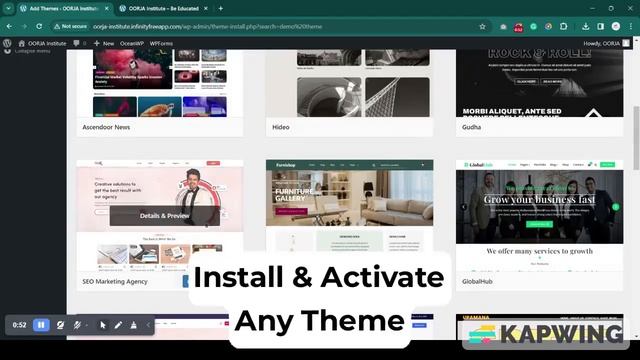
Task: Open the circular colorful extension icon
Action: pyautogui.click(x=548, y=27)
